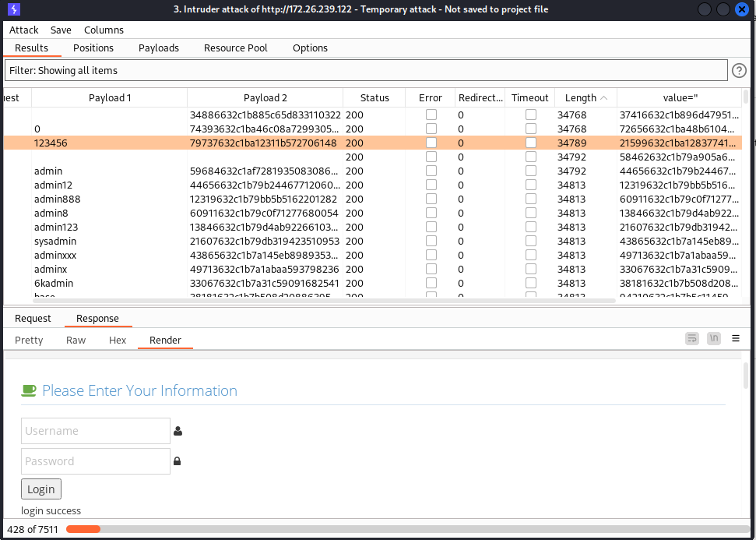
Task: Switch to the Resource Pool tab
Action: point(236,48)
